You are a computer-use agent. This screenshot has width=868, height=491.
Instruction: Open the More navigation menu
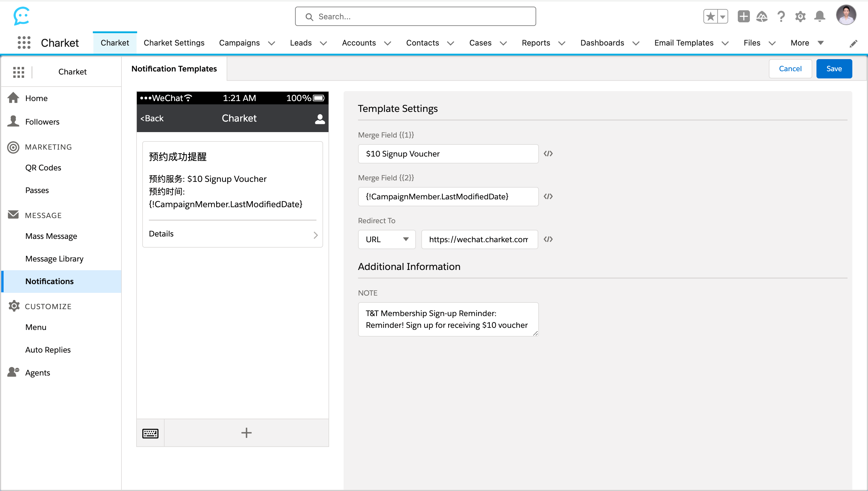[807, 43]
